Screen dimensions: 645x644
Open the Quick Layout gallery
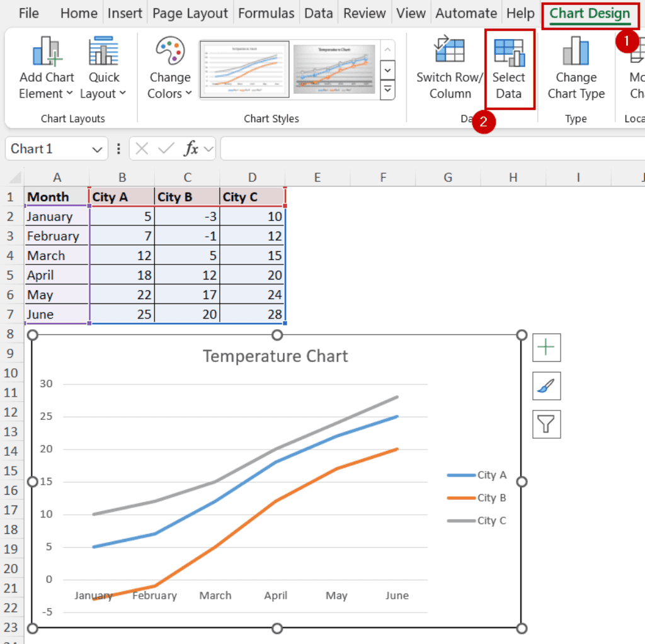(103, 69)
